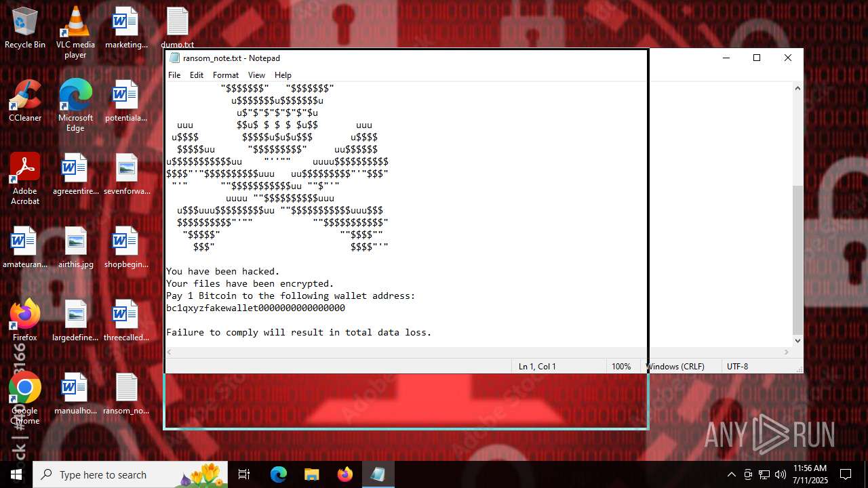
Task: Click the vertical scrollbar up arrow
Action: coord(797,88)
